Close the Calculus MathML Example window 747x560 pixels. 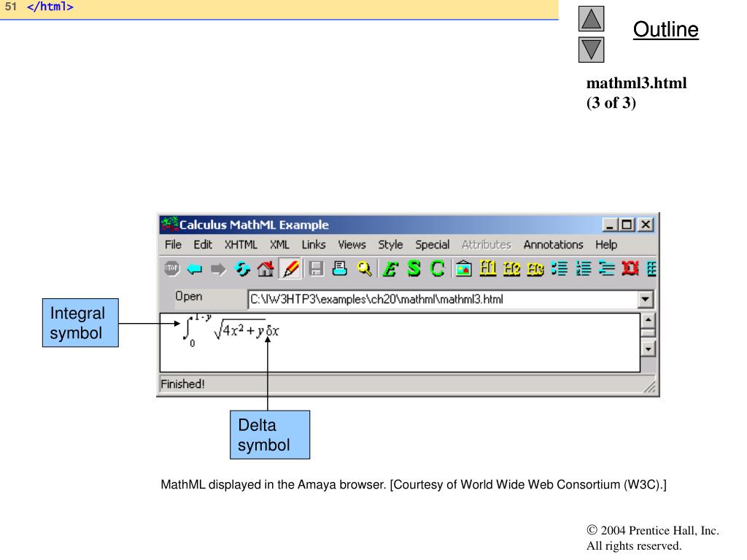point(645,225)
